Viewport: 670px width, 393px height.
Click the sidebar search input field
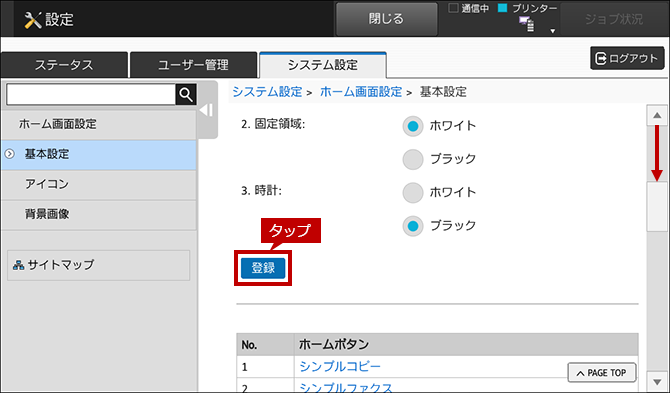[x=91, y=94]
